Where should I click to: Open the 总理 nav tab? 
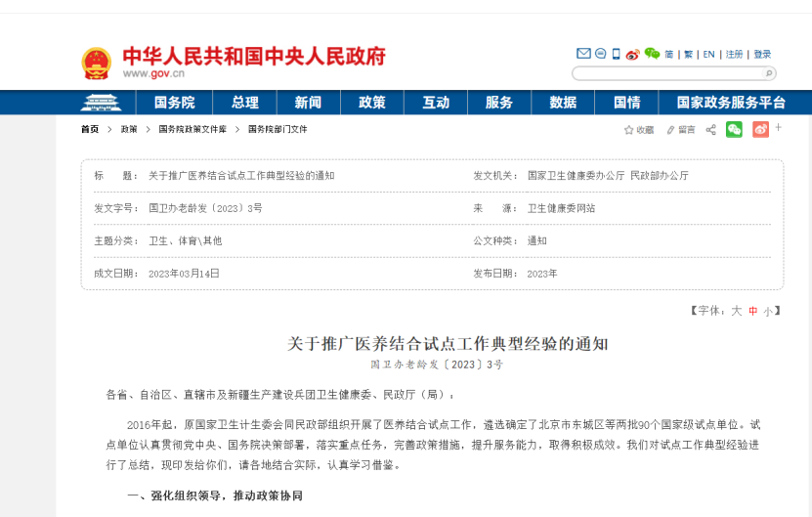[x=245, y=103]
